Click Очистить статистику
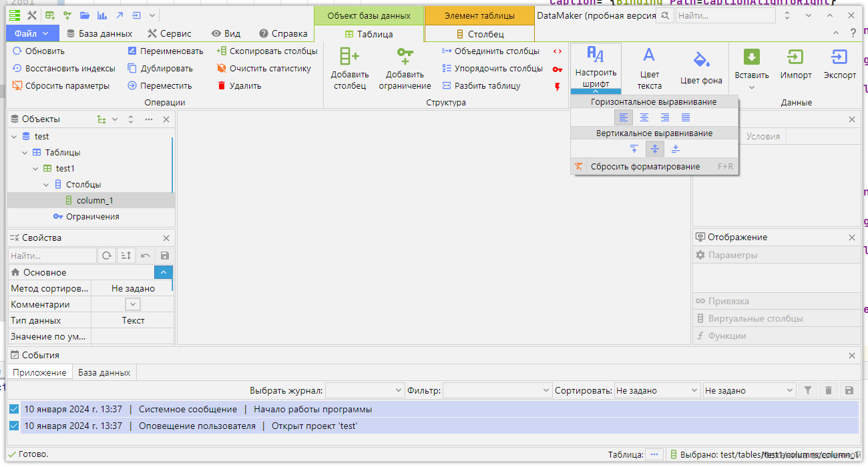Screen dimensions: 868x467 tap(264, 68)
